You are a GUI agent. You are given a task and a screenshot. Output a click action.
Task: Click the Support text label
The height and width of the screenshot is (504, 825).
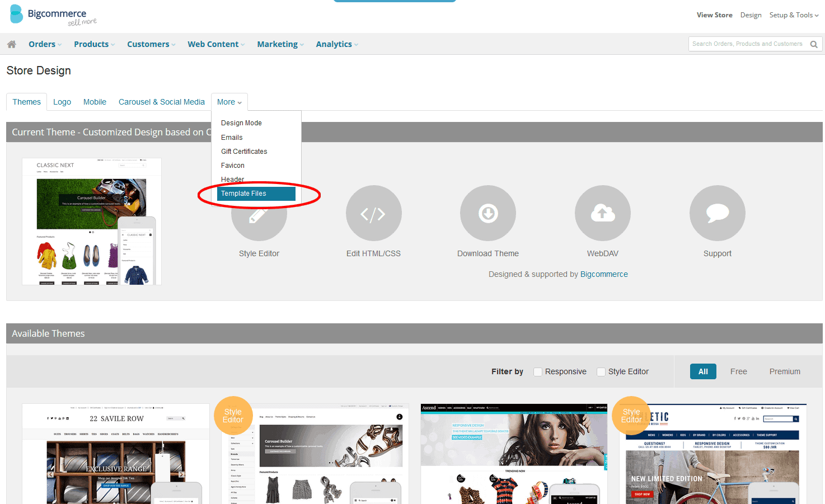click(x=718, y=253)
